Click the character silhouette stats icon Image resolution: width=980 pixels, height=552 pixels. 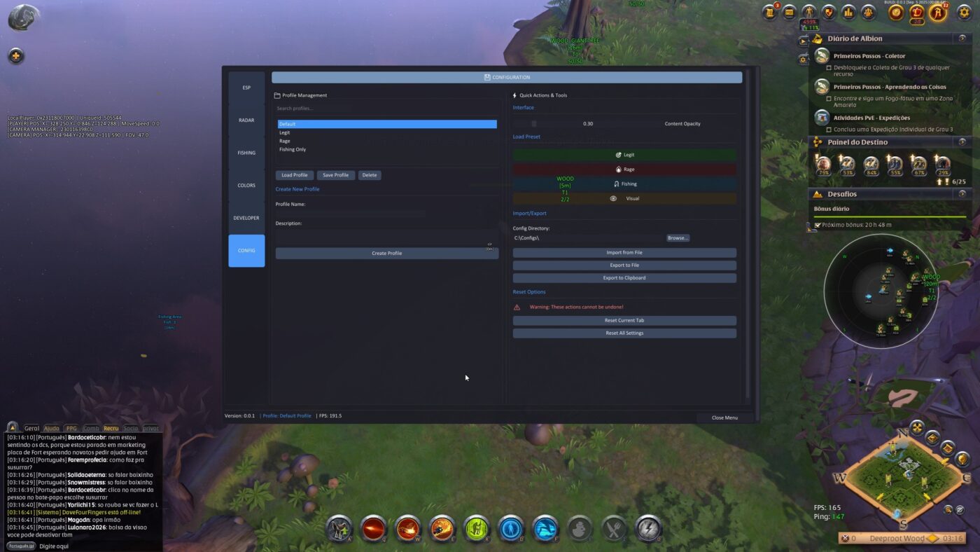pos(809,12)
